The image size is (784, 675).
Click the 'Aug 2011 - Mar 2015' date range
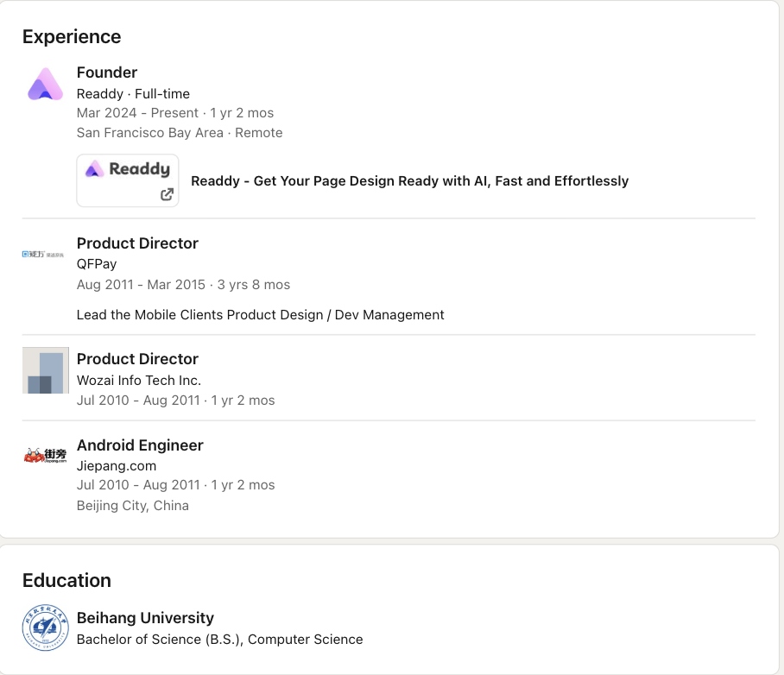(x=141, y=285)
